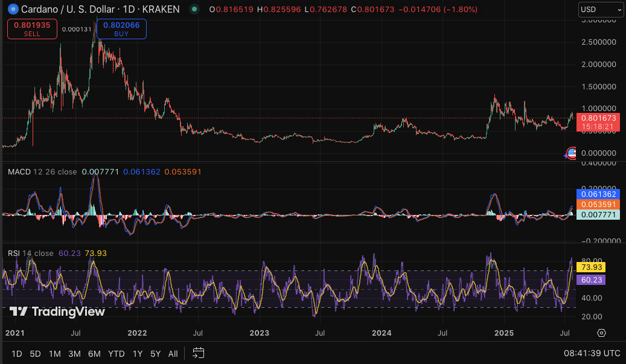Open the chart settings gear icon
626x364 pixels.
point(601,333)
